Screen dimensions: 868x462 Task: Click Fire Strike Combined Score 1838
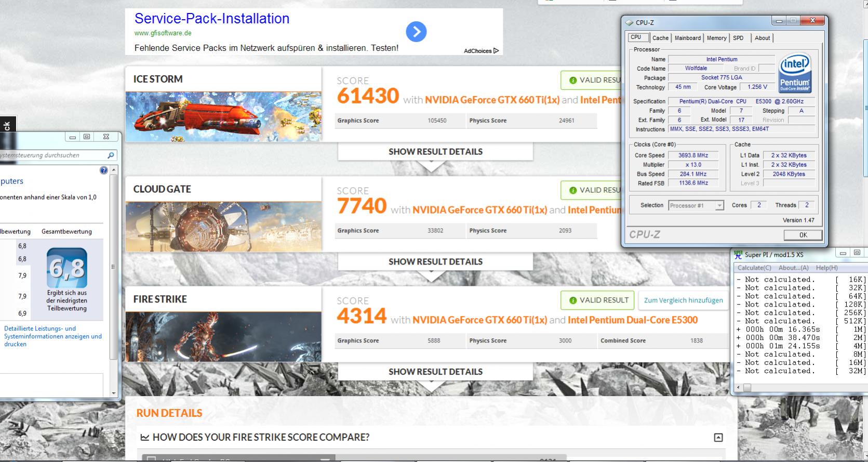pos(696,341)
